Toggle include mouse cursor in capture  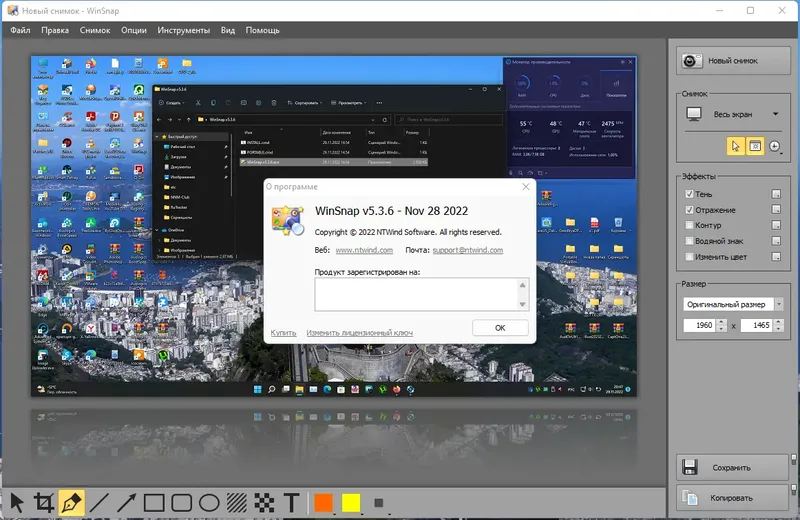point(735,146)
